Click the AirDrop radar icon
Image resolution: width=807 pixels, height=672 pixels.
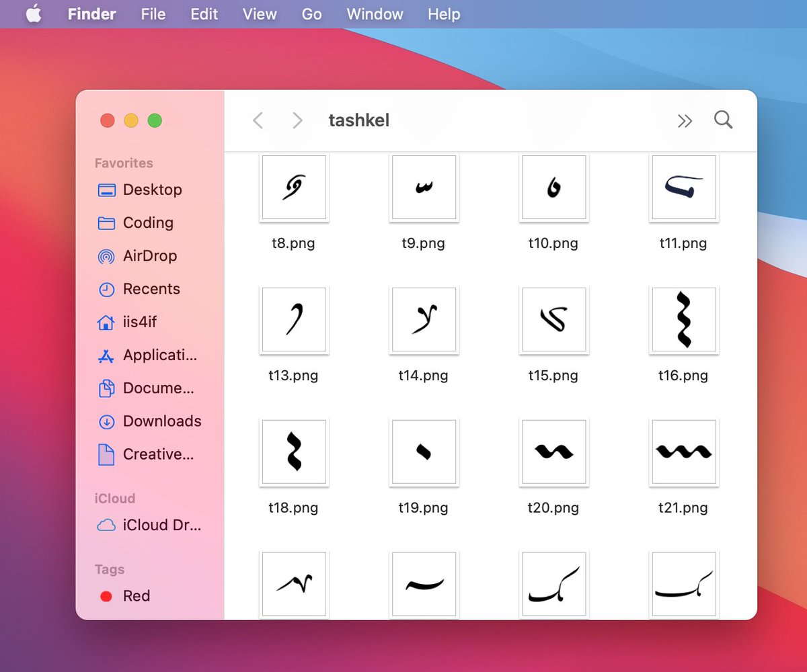coord(106,256)
